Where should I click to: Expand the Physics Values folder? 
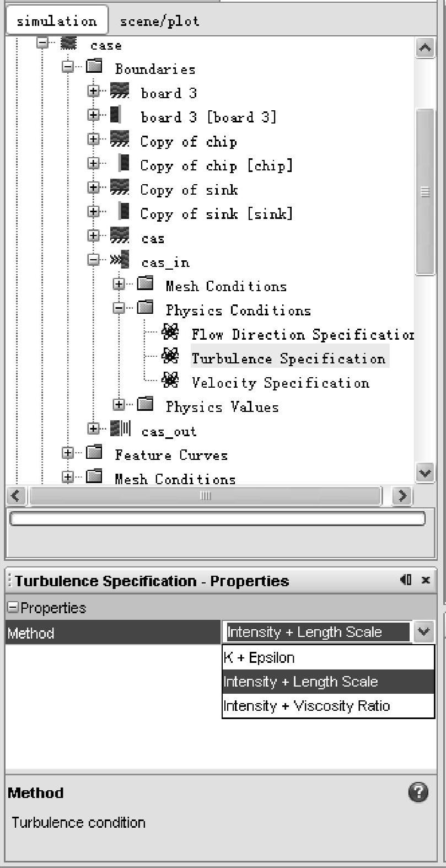click(119, 404)
